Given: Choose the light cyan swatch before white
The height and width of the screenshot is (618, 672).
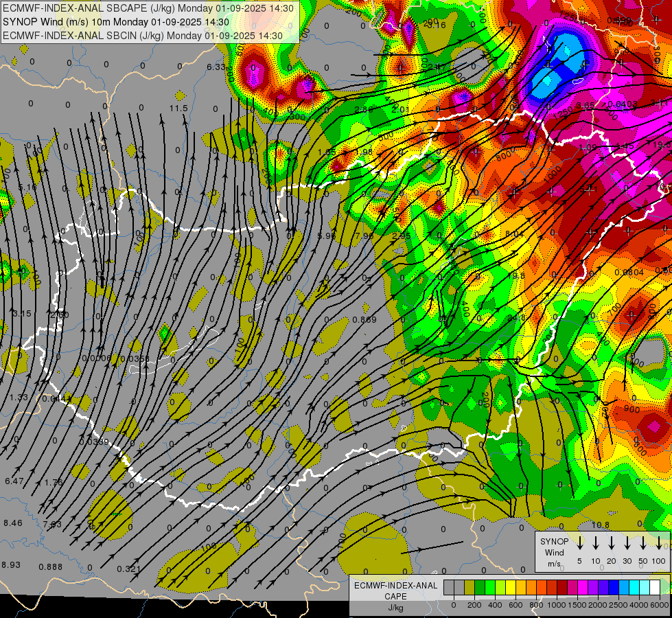Looking at the screenshot, I should pyautogui.click(x=645, y=588).
